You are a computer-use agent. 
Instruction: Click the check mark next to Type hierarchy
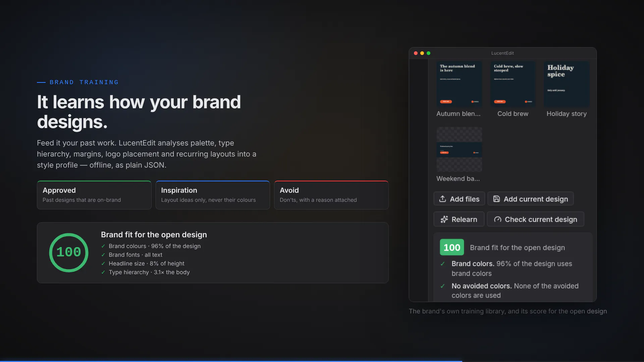(x=103, y=273)
